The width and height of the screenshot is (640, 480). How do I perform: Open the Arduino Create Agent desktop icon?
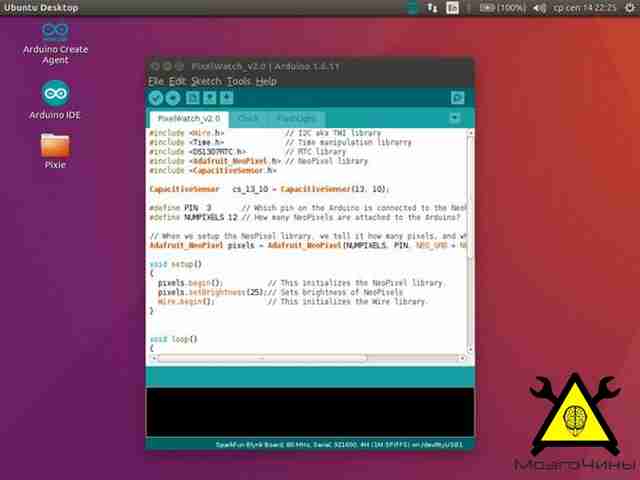pyautogui.click(x=56, y=43)
